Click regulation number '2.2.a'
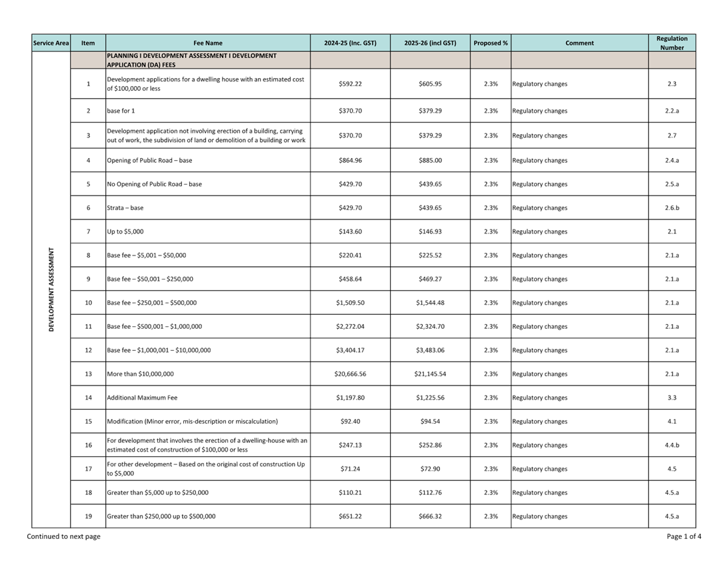The image size is (728, 563). (x=672, y=111)
